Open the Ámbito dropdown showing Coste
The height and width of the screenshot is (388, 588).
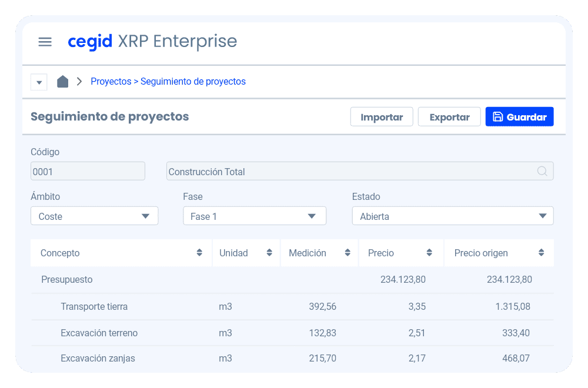(94, 216)
